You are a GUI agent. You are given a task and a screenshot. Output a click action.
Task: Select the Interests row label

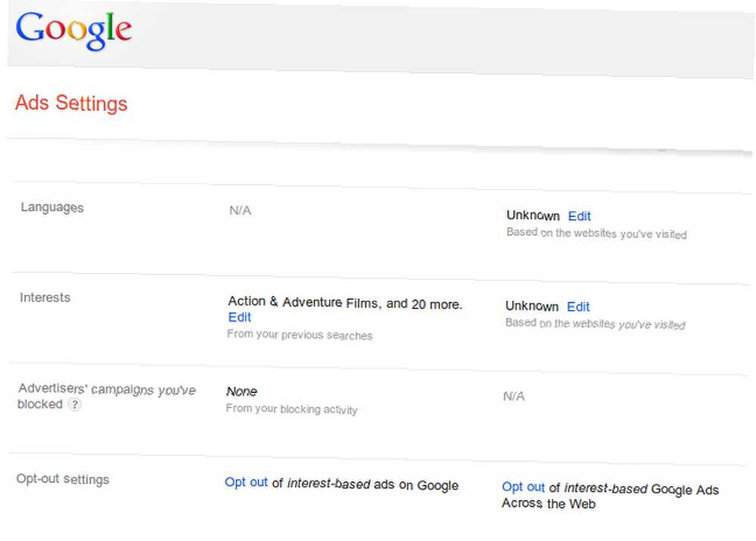[x=45, y=297]
